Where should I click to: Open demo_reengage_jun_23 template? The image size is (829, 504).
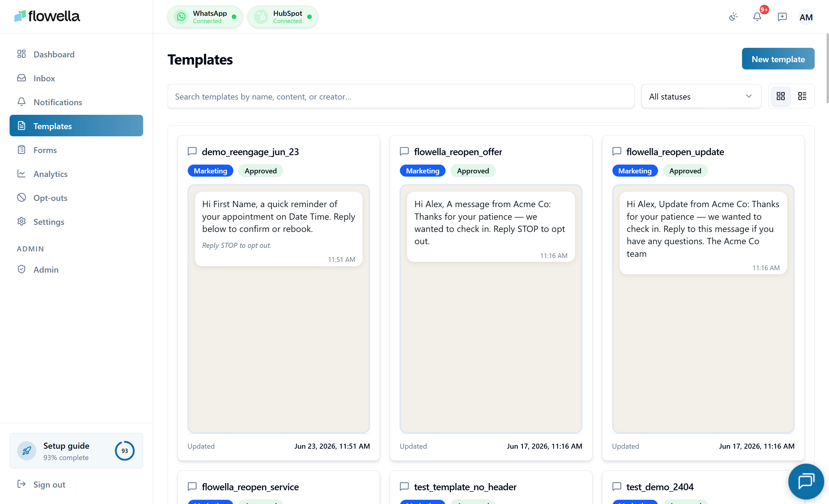click(x=250, y=152)
